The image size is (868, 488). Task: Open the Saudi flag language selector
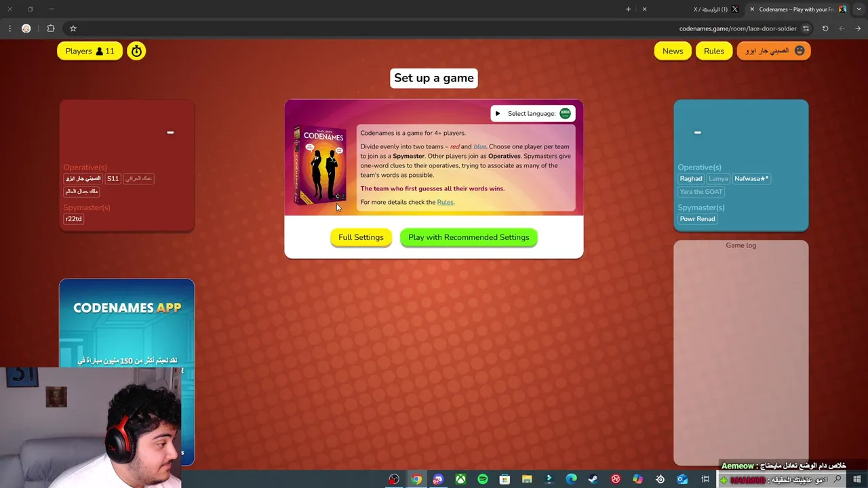(x=565, y=113)
